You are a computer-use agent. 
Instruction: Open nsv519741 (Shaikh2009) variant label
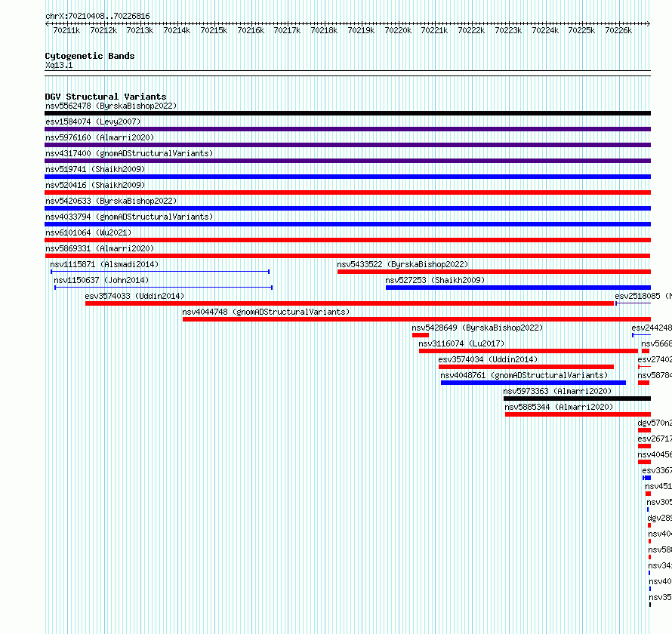(95, 169)
